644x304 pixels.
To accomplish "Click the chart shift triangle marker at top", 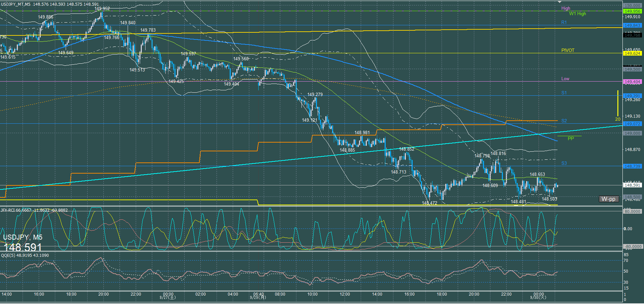I will click(559, 2).
